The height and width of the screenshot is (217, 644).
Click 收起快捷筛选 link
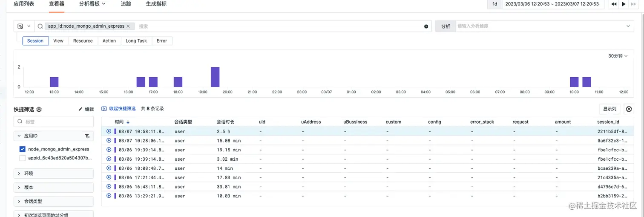[119, 109]
